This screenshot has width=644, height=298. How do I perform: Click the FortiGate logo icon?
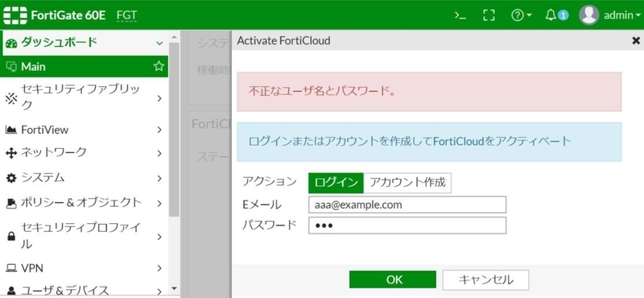15,15
